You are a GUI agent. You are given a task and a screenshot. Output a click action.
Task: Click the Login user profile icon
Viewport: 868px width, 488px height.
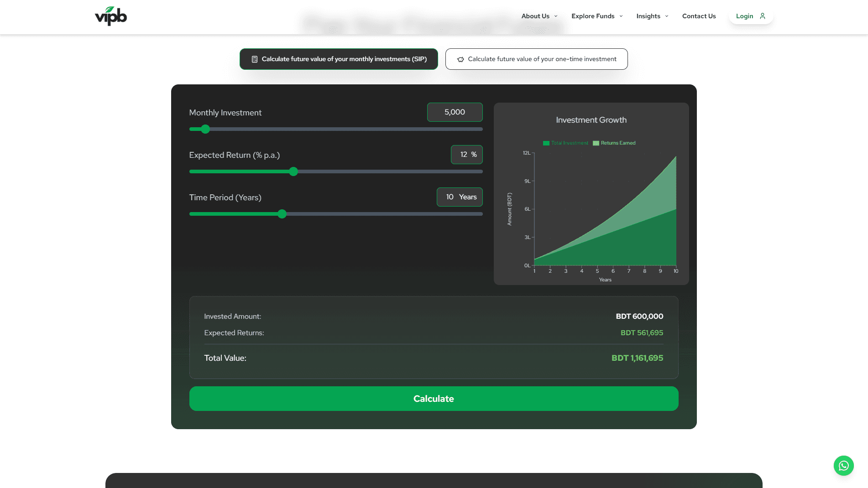pos(763,16)
